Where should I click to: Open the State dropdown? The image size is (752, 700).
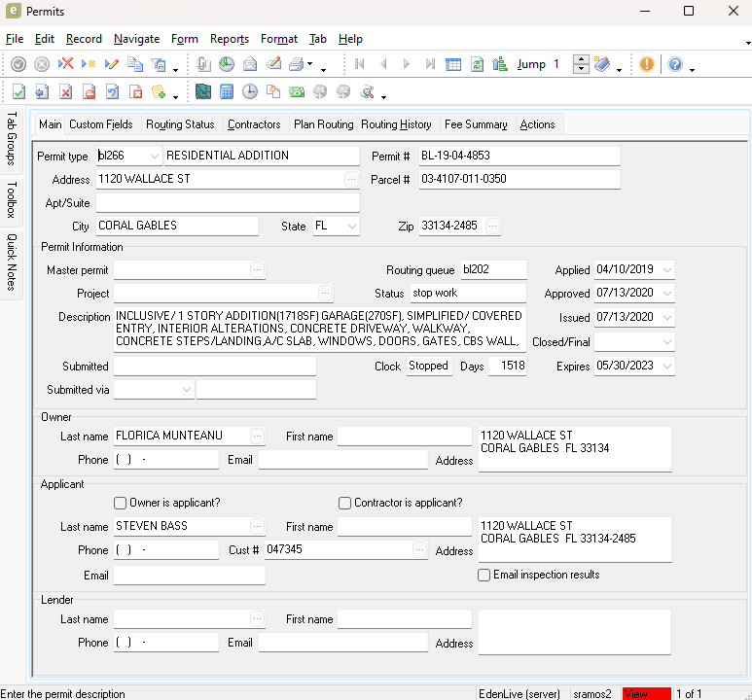coord(351,226)
